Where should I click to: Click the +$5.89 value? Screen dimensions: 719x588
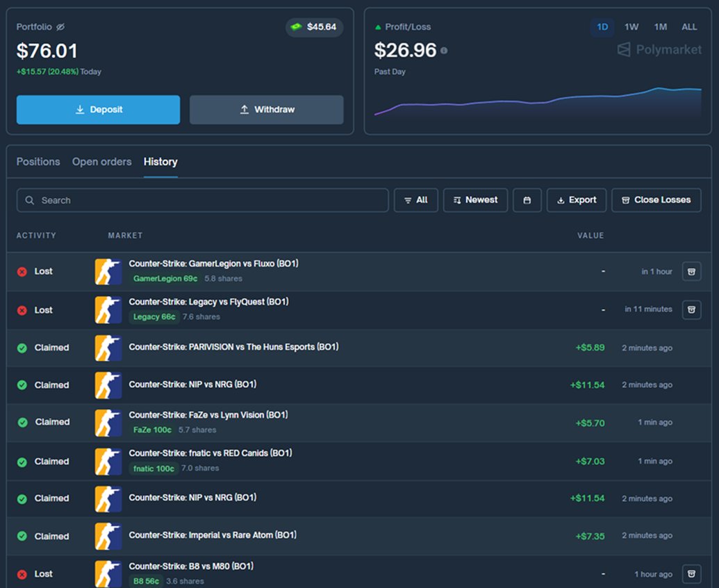590,348
